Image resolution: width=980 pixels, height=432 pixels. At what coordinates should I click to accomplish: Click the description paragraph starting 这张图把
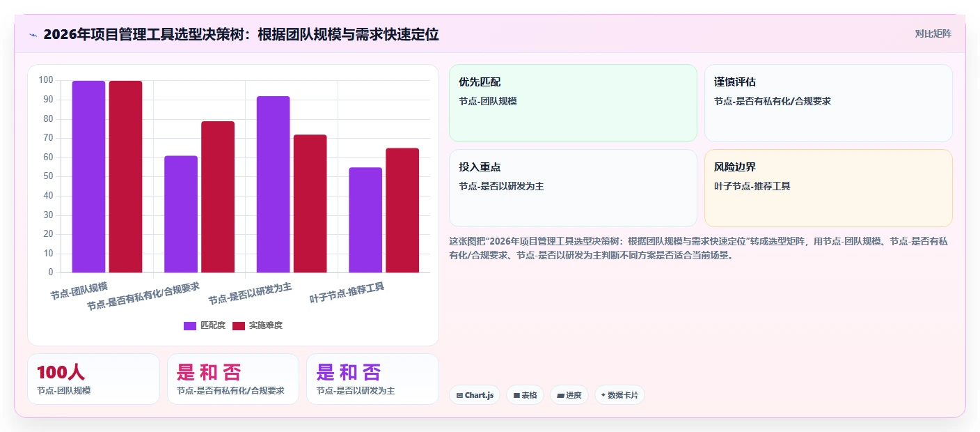point(699,248)
